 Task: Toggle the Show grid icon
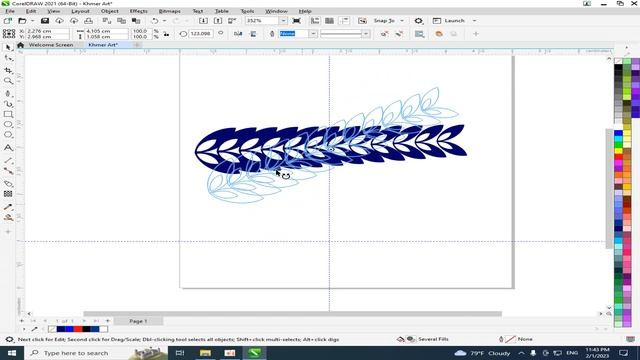click(x=329, y=21)
